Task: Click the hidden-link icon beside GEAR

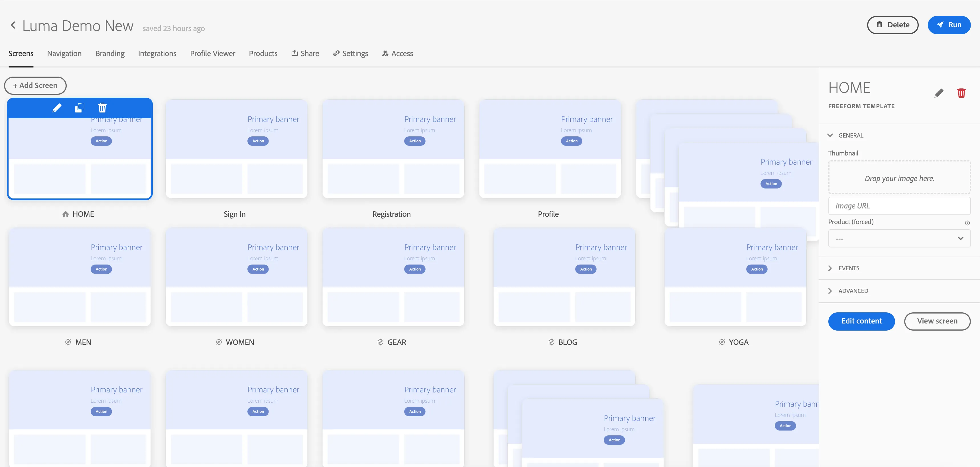Action: pos(381,342)
